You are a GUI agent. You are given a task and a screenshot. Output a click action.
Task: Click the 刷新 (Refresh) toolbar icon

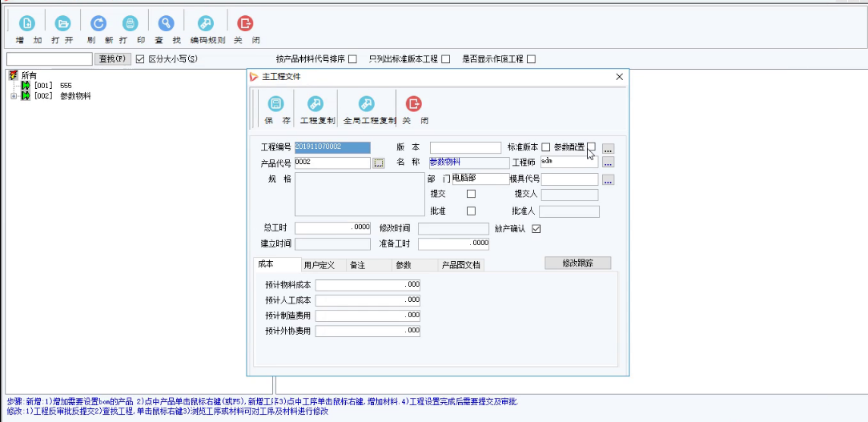click(x=98, y=24)
